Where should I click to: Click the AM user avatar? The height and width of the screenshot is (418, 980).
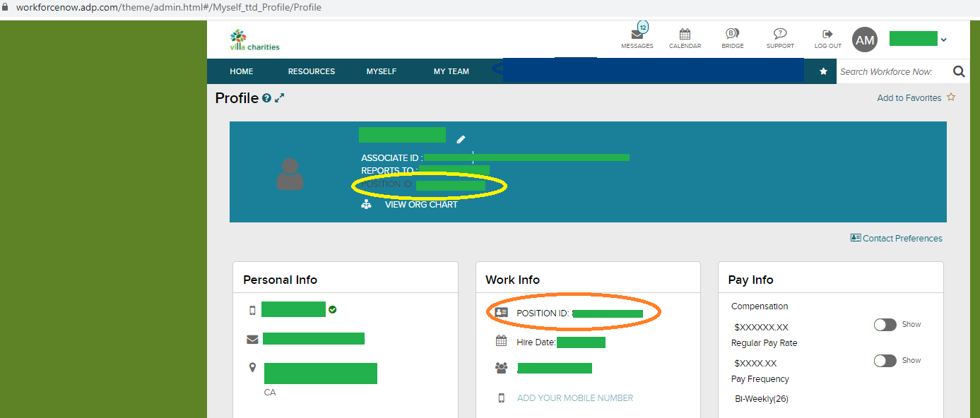pos(865,40)
